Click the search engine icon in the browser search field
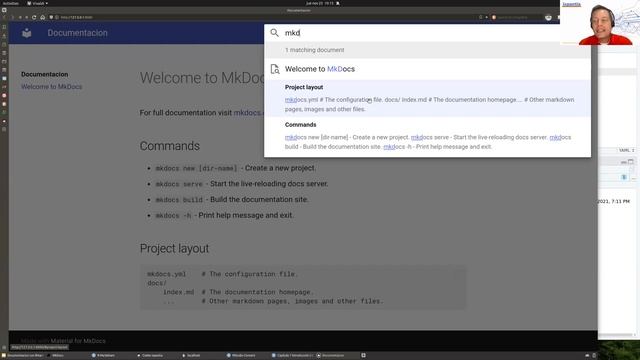Image resolution: width=640 pixels, height=360 pixels. point(494,18)
